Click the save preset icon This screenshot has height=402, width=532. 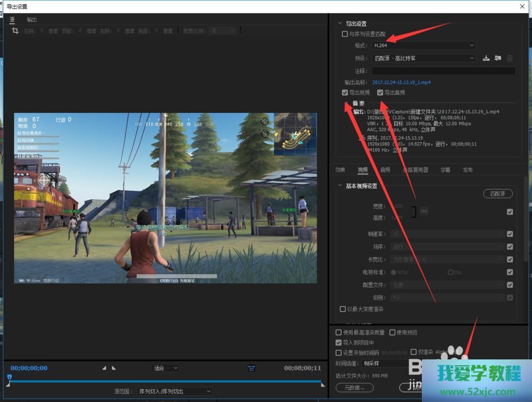click(x=486, y=59)
